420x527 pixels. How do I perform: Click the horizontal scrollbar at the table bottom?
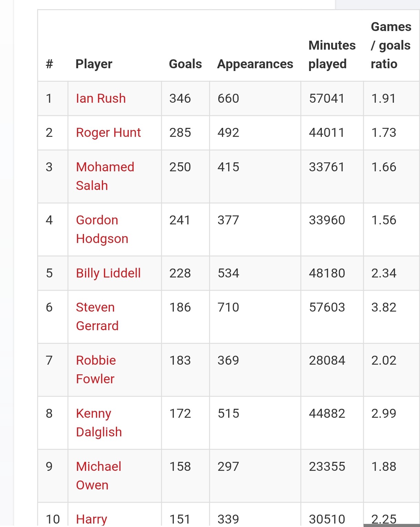coord(391,525)
